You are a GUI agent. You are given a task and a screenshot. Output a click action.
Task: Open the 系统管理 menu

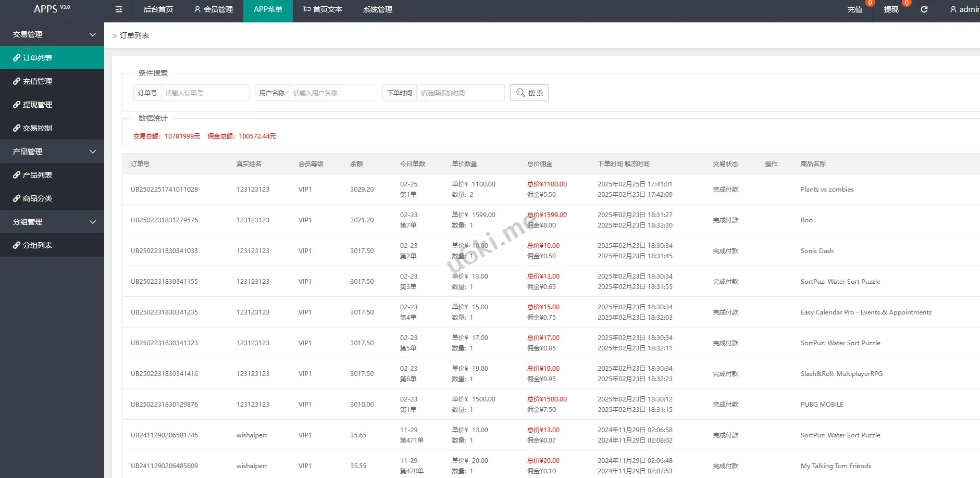(x=377, y=9)
